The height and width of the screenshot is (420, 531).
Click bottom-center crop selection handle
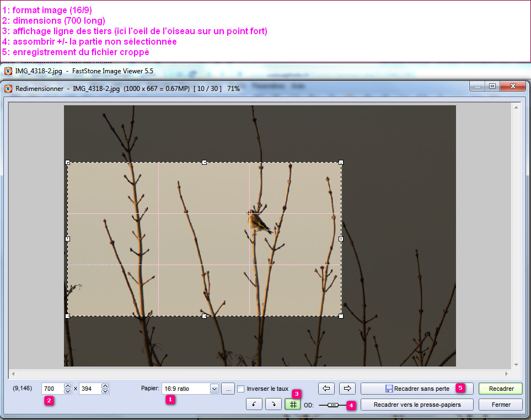204,316
